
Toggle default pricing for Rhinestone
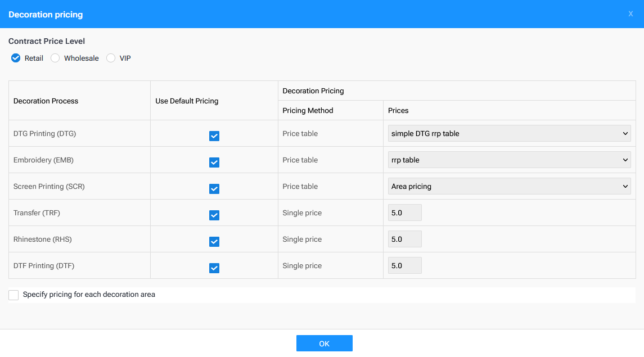click(214, 241)
